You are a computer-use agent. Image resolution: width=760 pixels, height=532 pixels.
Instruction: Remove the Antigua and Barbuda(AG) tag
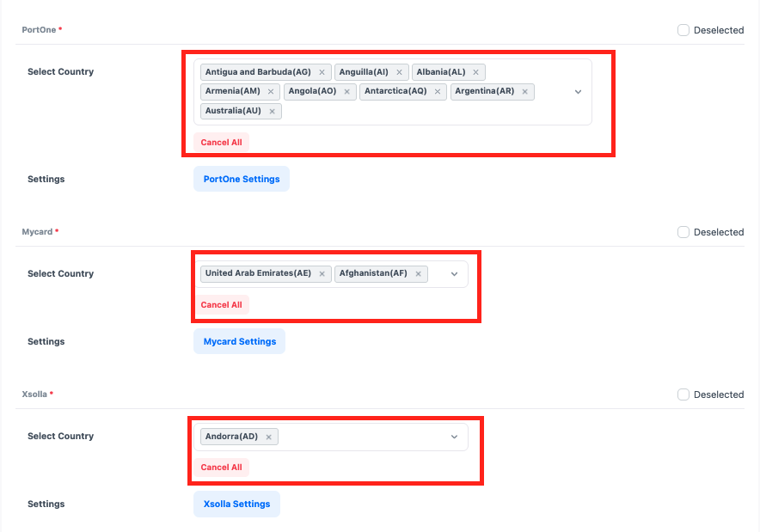tap(322, 72)
